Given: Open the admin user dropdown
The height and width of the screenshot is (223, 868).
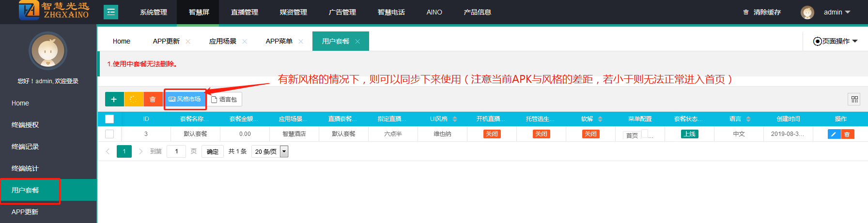Looking at the screenshot, I should tap(837, 12).
